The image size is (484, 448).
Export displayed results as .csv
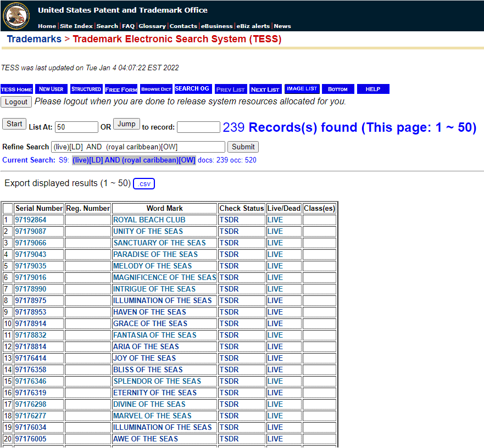[x=144, y=183]
